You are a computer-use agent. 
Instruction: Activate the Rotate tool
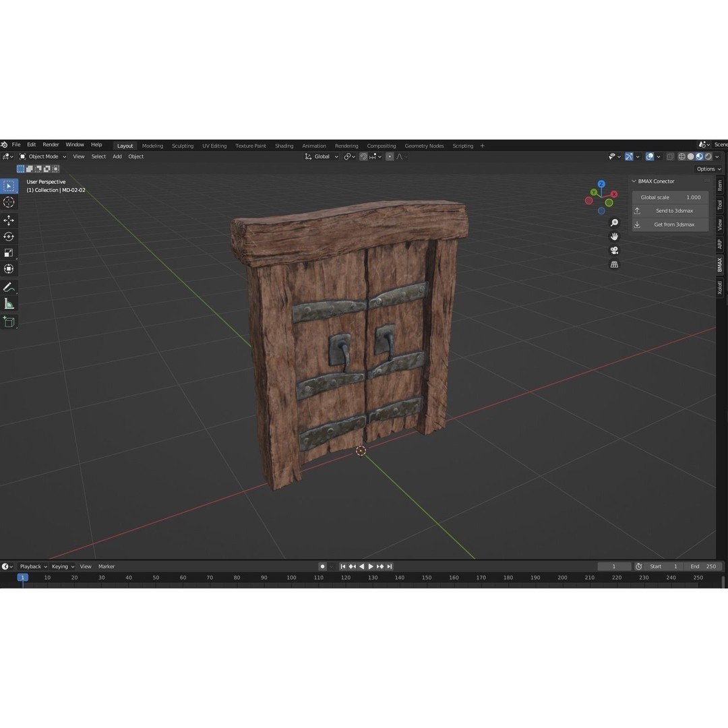9,237
